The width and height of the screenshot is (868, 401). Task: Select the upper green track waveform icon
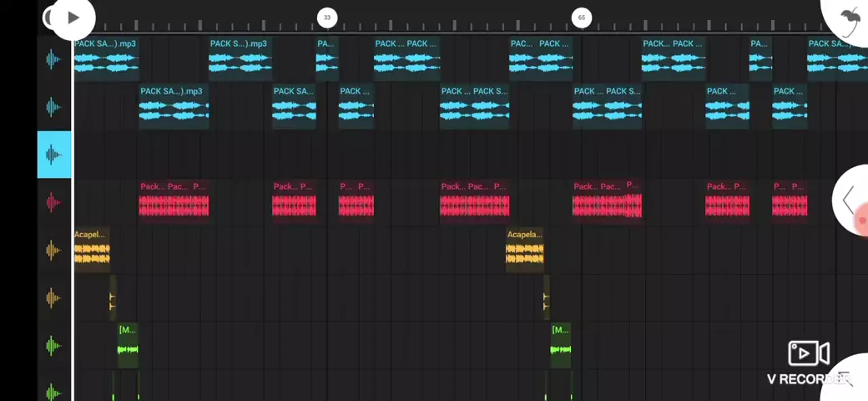coord(53,345)
